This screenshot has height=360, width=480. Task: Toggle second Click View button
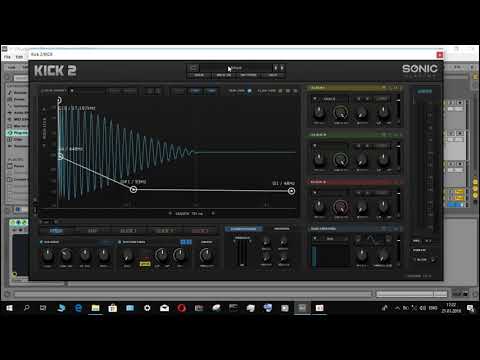(288, 91)
